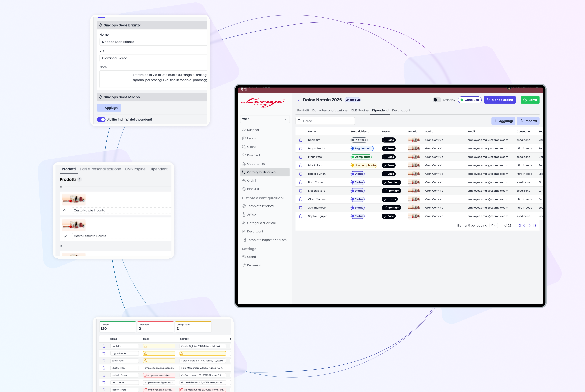Image resolution: width=585 pixels, height=392 pixels.
Task: Open Non completato status for Mia Sullivan
Action: 363,165
